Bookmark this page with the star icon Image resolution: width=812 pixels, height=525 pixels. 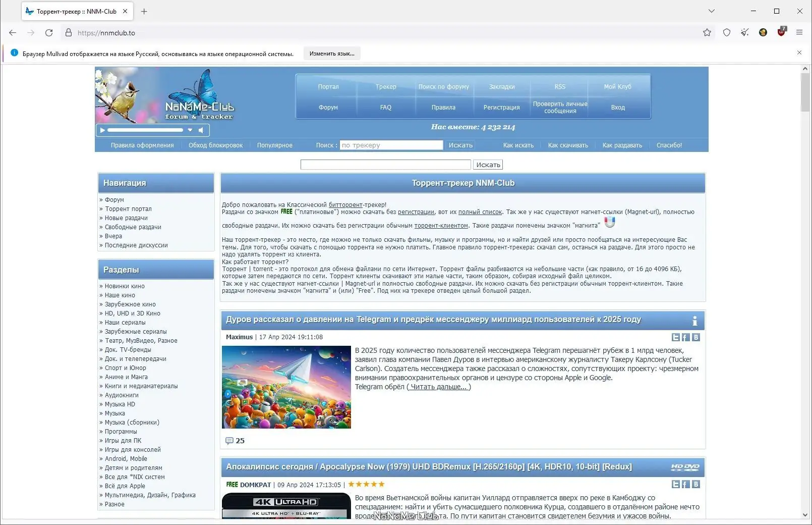coord(707,32)
